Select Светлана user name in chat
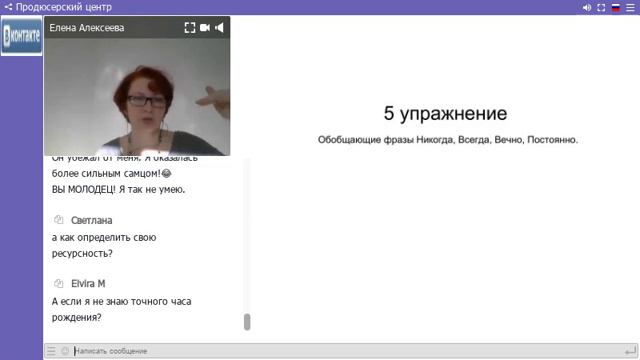 tap(91, 220)
